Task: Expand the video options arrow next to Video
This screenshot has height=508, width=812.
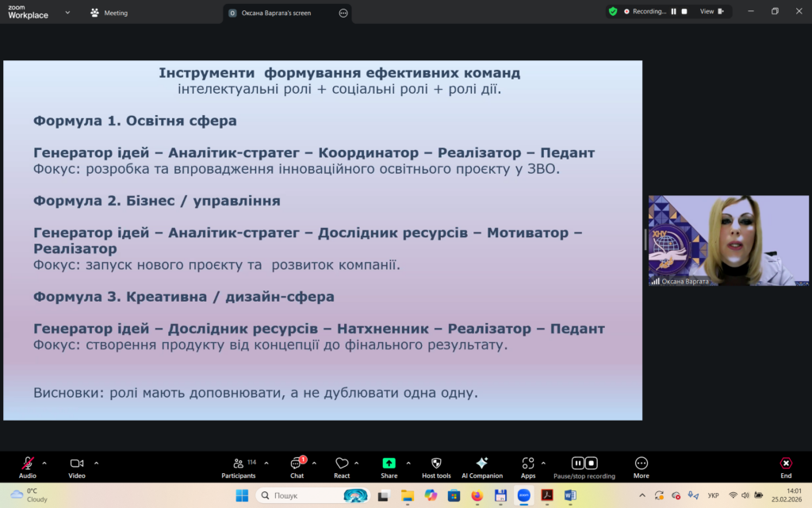Action: point(97,463)
